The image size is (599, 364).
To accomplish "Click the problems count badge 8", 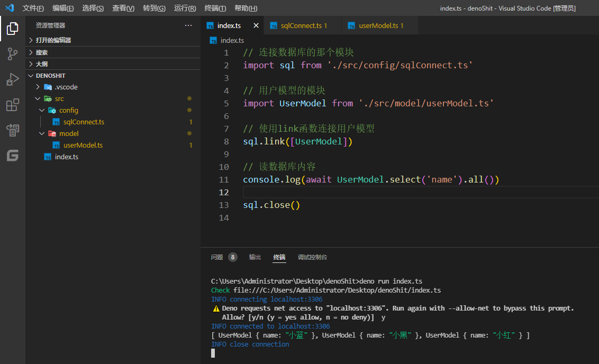I will [233, 258].
